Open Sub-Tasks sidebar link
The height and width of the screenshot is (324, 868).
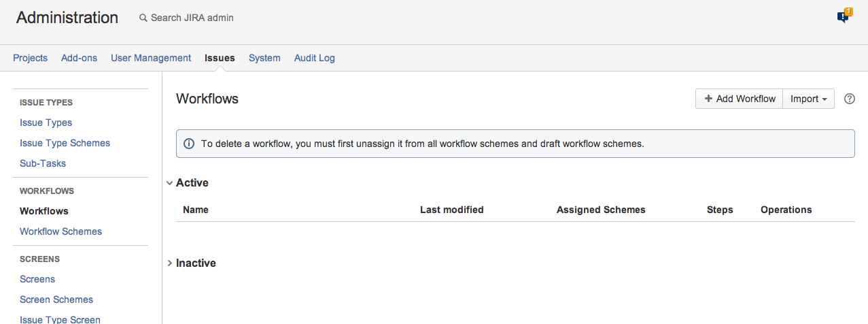coord(43,163)
